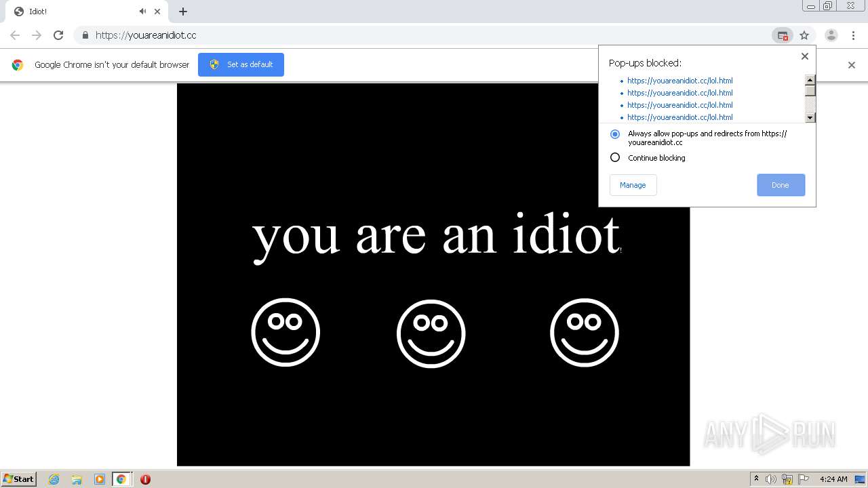Open second blocked lol.html link

click(x=679, y=93)
